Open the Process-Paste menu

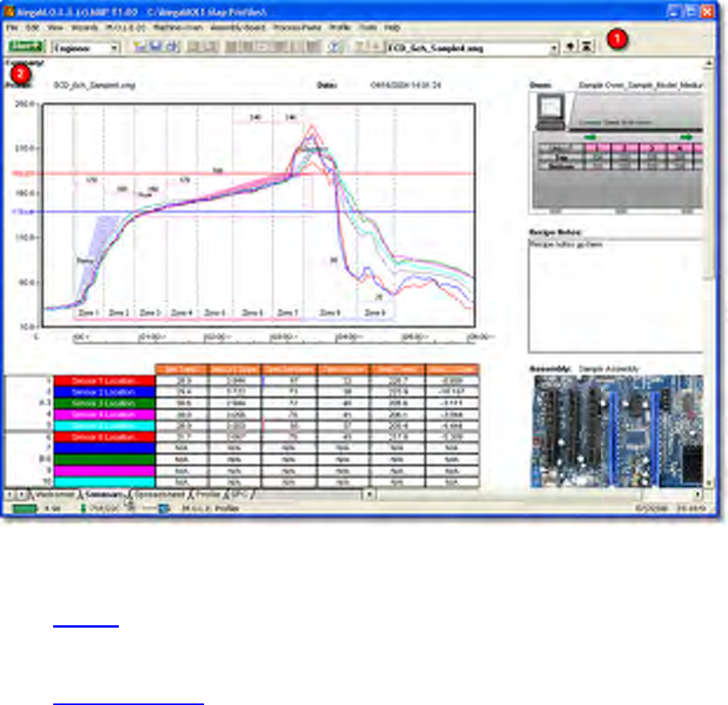(x=297, y=28)
